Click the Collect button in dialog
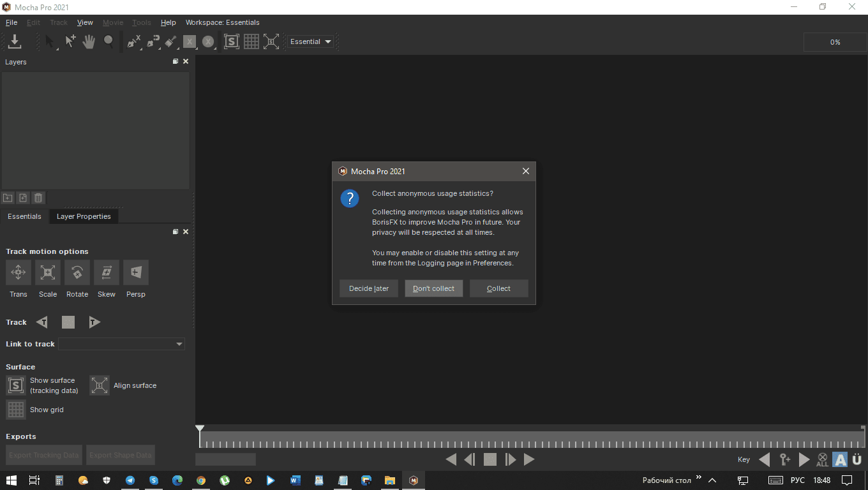The image size is (868, 490). [498, 288]
